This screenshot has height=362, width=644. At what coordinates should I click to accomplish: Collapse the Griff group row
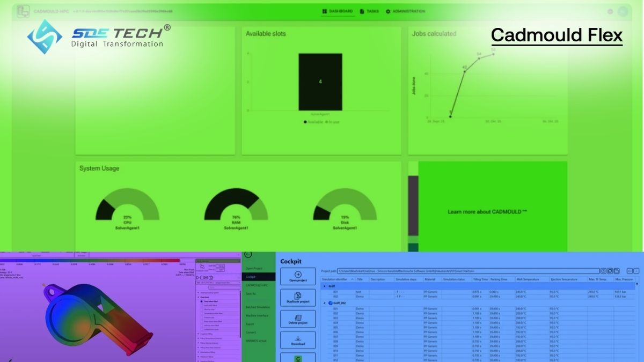coord(324,286)
